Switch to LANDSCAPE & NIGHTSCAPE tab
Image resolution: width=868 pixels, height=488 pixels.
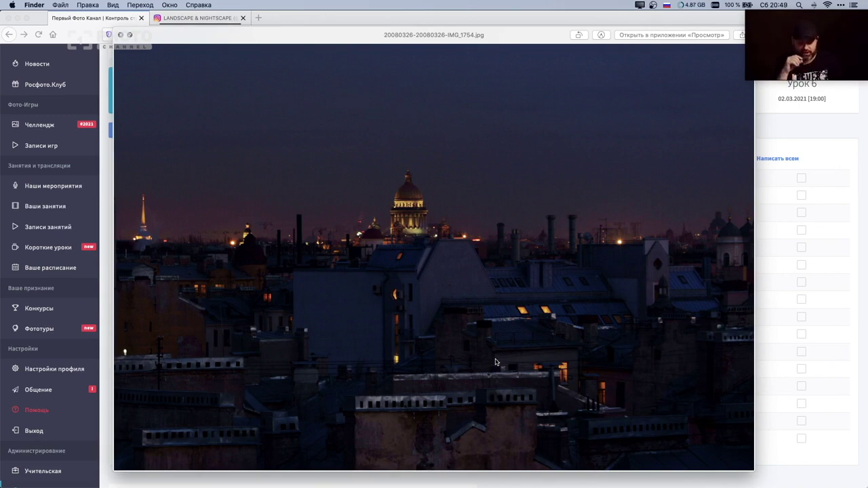[x=197, y=18]
